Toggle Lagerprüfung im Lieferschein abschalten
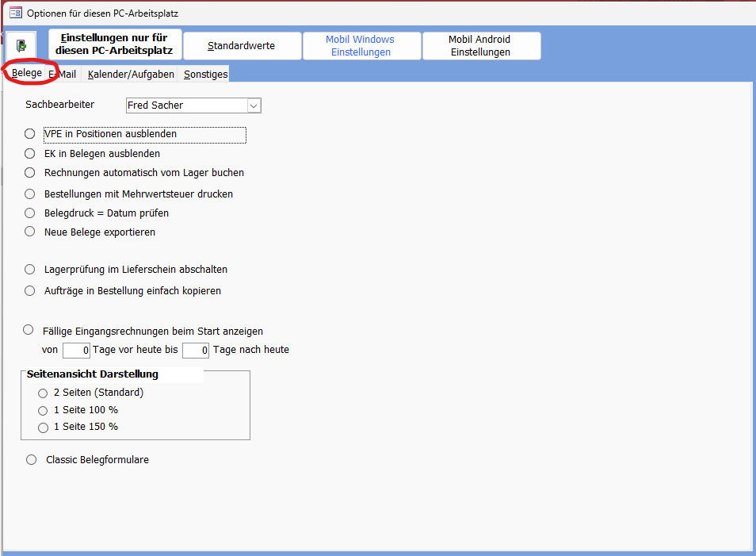 click(30, 270)
